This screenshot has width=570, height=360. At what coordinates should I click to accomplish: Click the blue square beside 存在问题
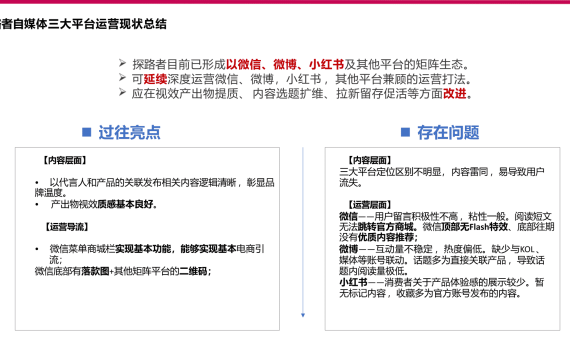[x=405, y=132]
